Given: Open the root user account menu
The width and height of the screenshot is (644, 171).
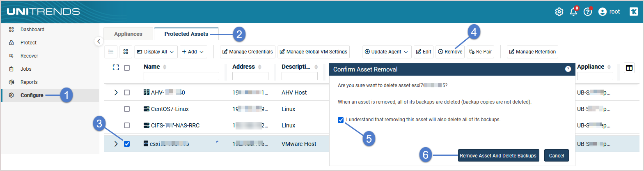Looking at the screenshot, I should [609, 12].
